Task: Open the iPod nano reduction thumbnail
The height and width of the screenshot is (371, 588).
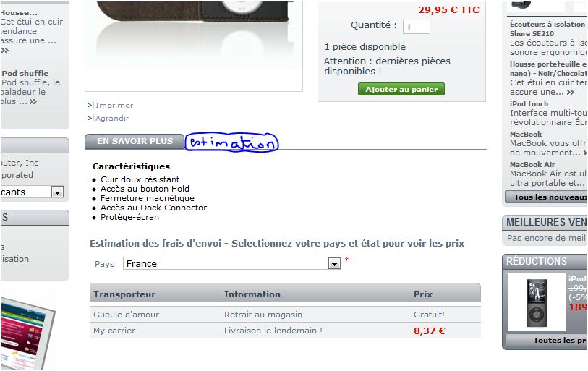Action: pos(536,303)
